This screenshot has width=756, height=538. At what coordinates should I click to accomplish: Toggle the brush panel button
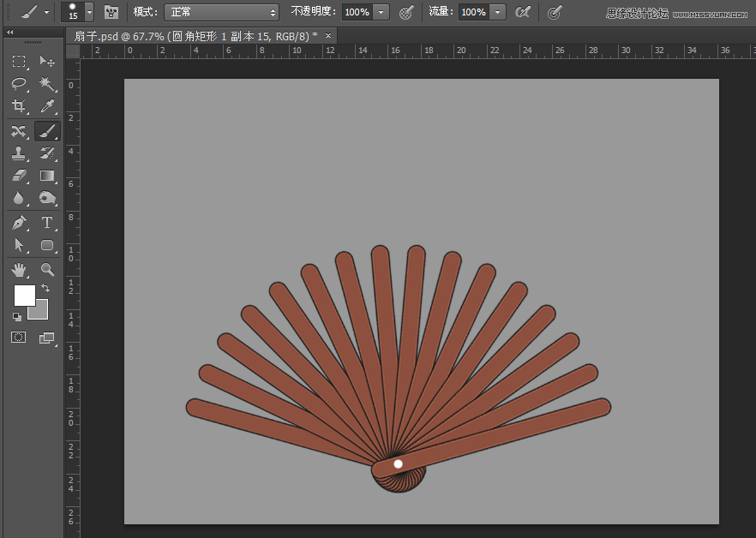point(111,12)
